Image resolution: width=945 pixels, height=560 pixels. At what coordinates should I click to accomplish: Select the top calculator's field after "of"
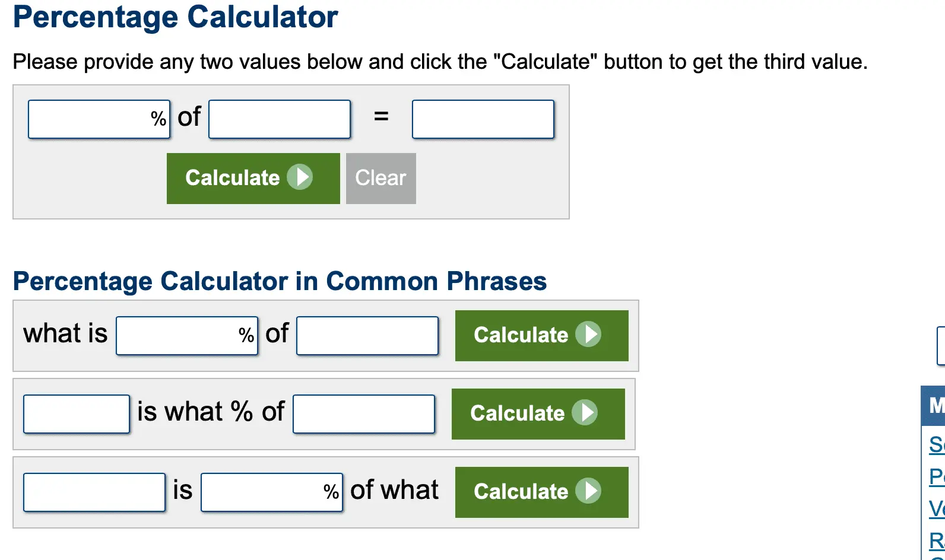pos(280,119)
